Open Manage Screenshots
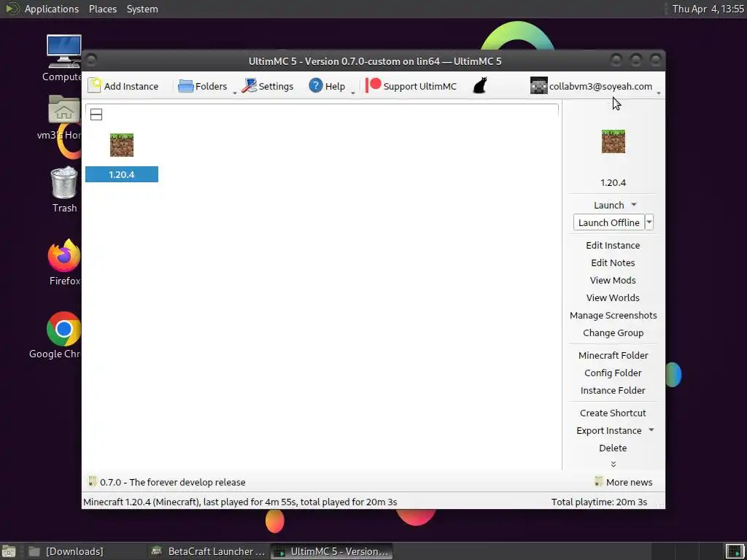This screenshot has height=560, width=747. click(613, 315)
